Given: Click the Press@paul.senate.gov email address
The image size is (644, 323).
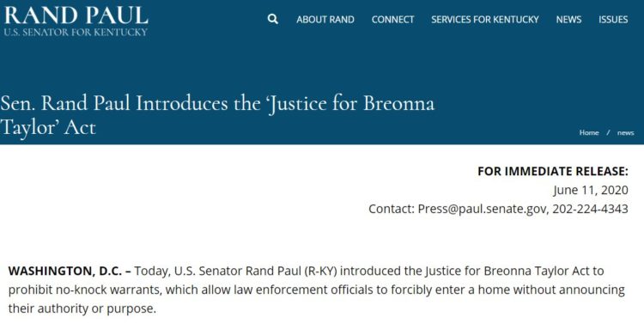Looking at the screenshot, I should (x=483, y=209).
